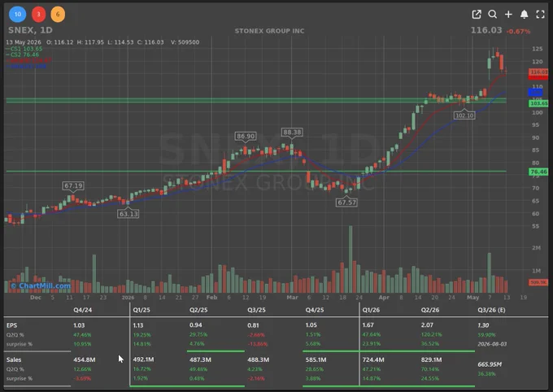Screen dimensions: 553x392
Task: Click the 67.19 price pivot label
Action: pos(73,185)
